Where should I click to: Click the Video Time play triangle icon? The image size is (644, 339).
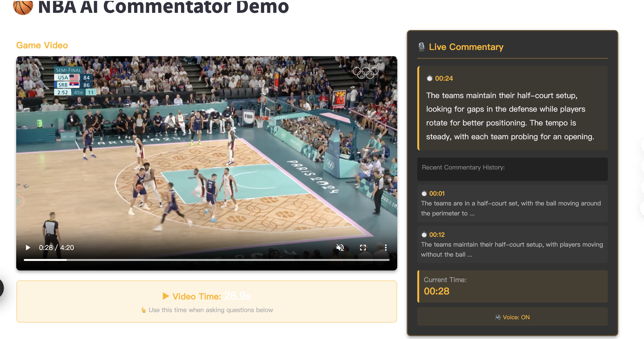[x=166, y=296]
